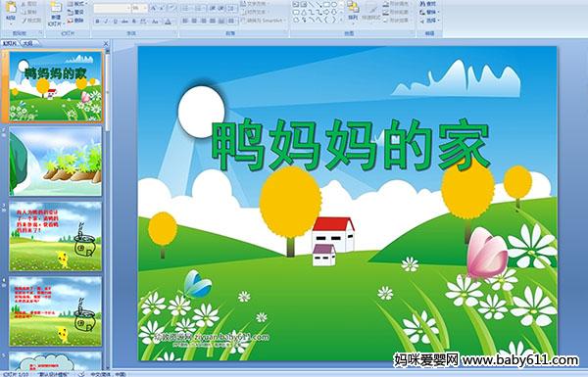Open the Change Case (Aa) dropdown
Screen dimensions: 588x377
(x=156, y=22)
